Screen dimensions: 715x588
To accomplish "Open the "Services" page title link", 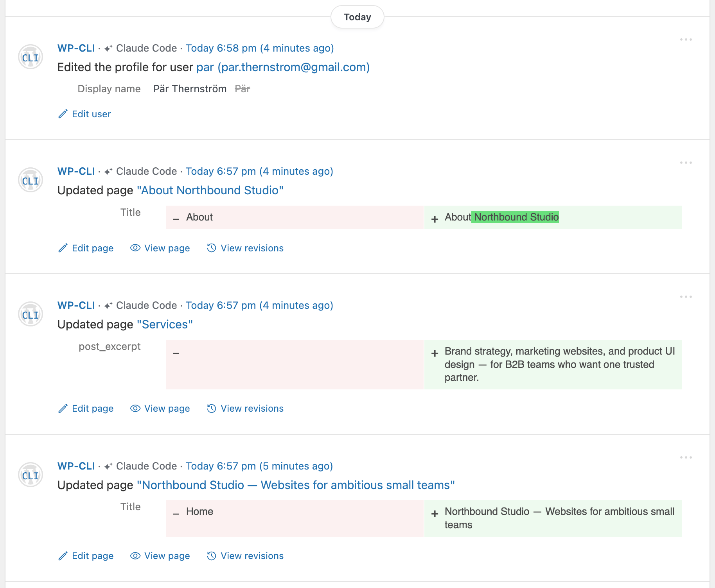I will click(x=165, y=324).
